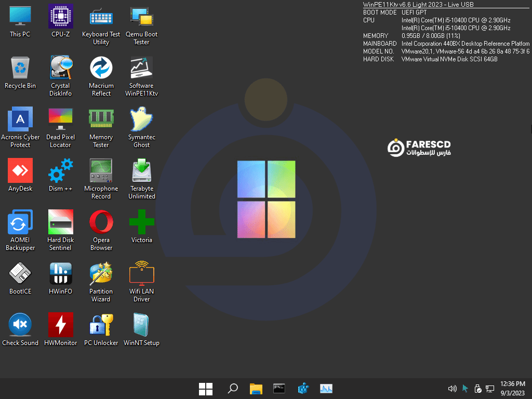
Task: Click the teal pointer tray icon
Action: click(x=465, y=389)
